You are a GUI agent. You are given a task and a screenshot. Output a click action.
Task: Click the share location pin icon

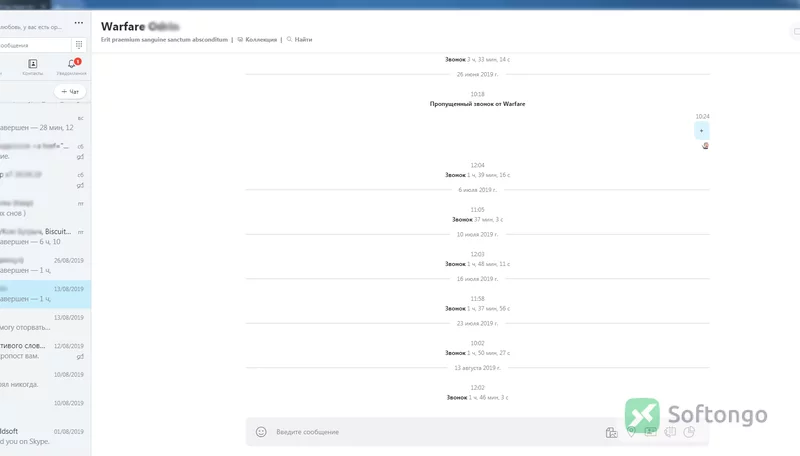coord(631,432)
